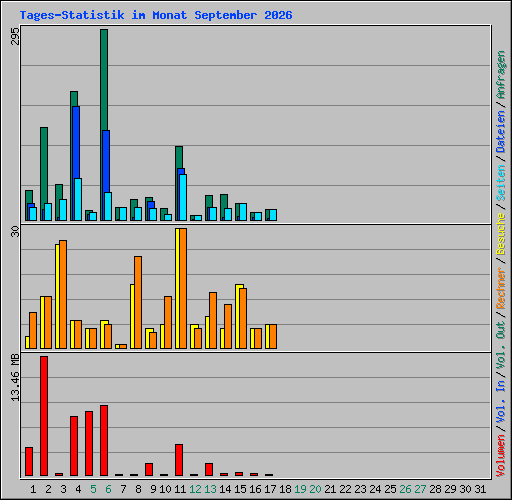Screen dimensions: 512x500
Task: Click the green Anfragen legend label
Action: pyautogui.click(x=501, y=75)
